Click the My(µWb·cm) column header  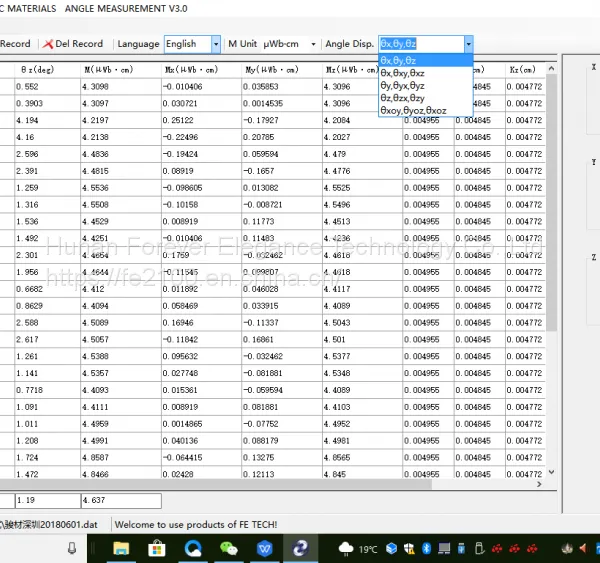282,70
